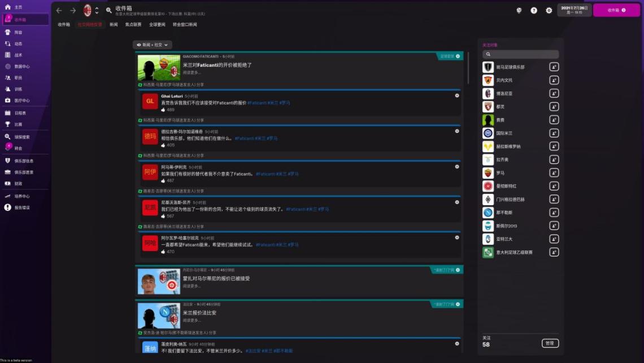
Task: Click the 管理 manage button
Action: tap(550, 343)
